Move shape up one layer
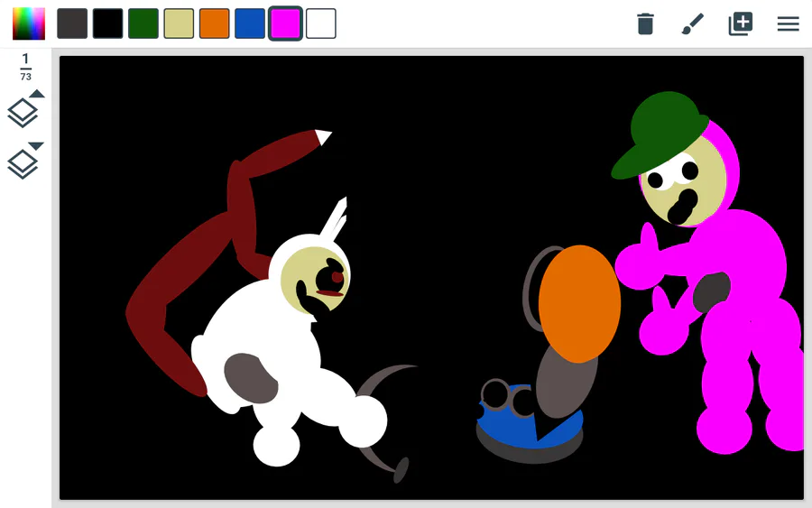The image size is (812, 508). coord(25,109)
